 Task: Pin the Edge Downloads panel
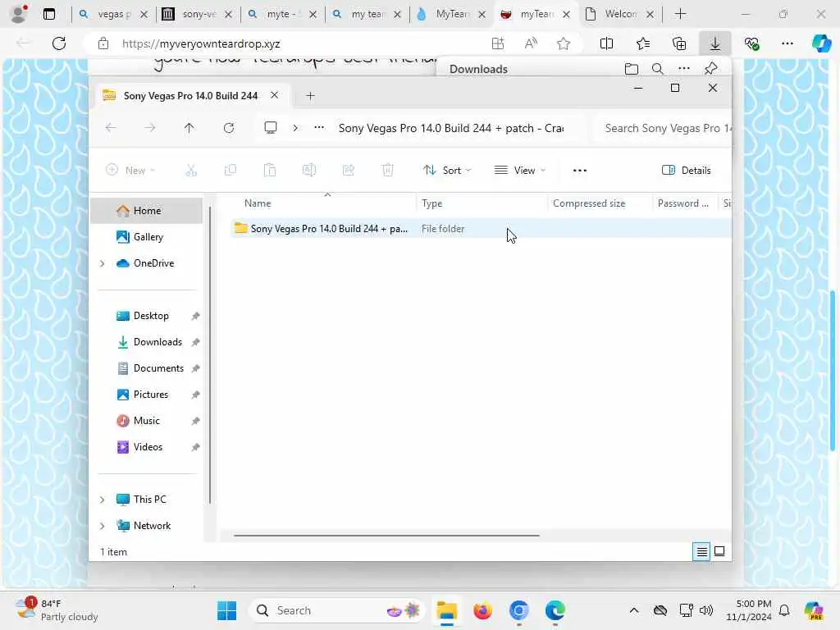[x=711, y=69]
